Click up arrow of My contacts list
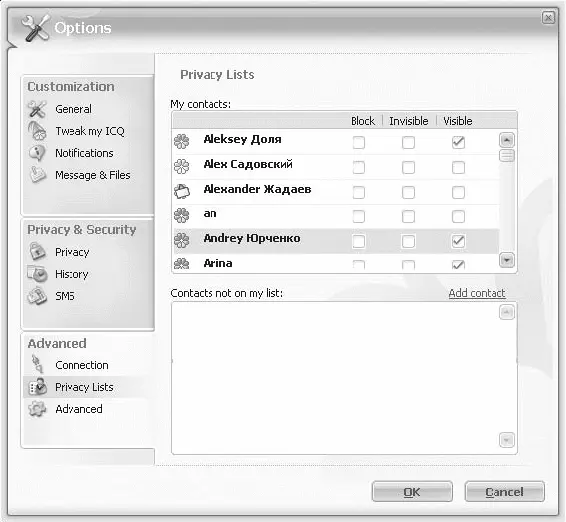 click(506, 140)
